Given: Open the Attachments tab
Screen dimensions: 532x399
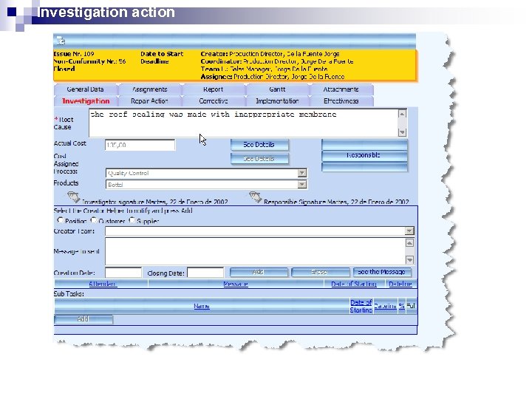Looking at the screenshot, I should [341, 89].
